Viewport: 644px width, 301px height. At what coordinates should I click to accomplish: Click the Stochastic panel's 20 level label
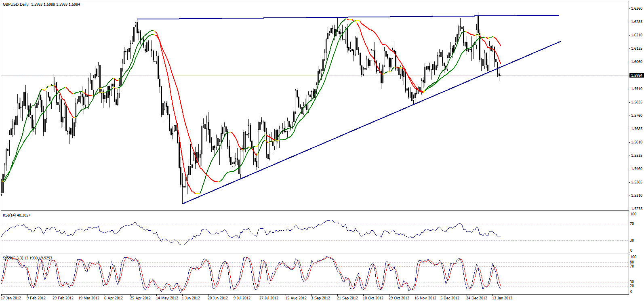pos(632,286)
